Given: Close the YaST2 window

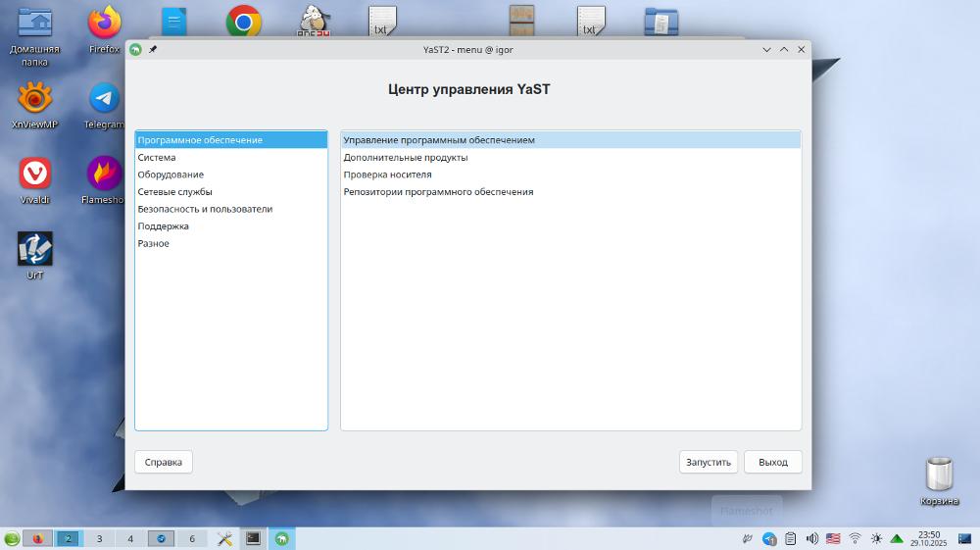Looking at the screenshot, I should [802, 49].
